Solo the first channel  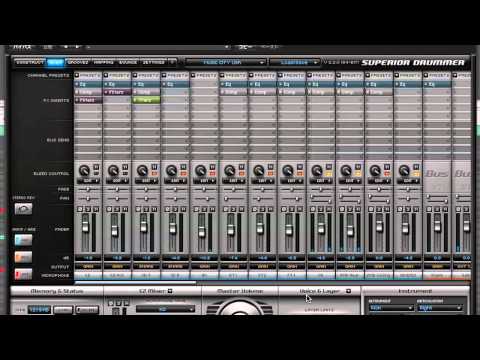tap(88, 209)
